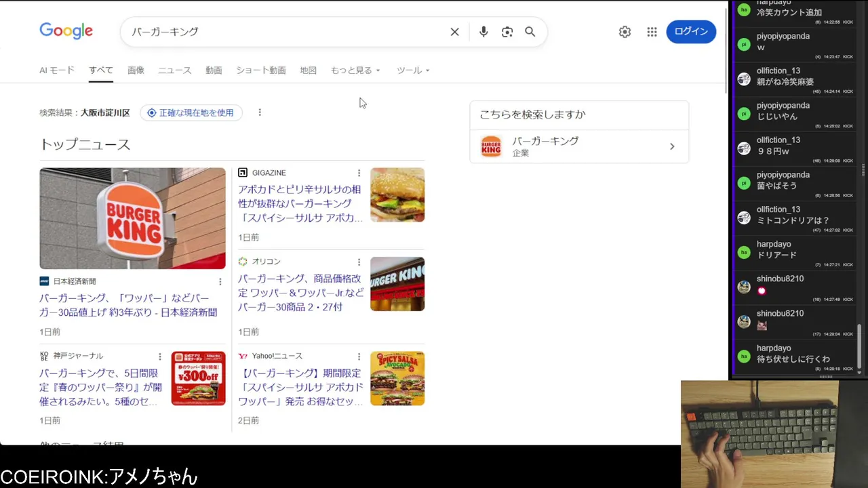
Task: Click KICK on piyopiyopanda's 菌やばそう message
Action: pos(848,195)
